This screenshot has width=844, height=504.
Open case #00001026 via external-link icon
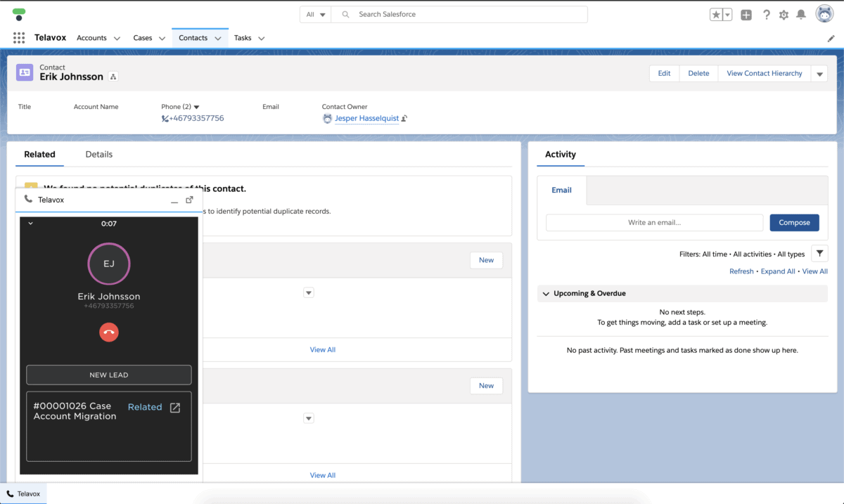175,408
